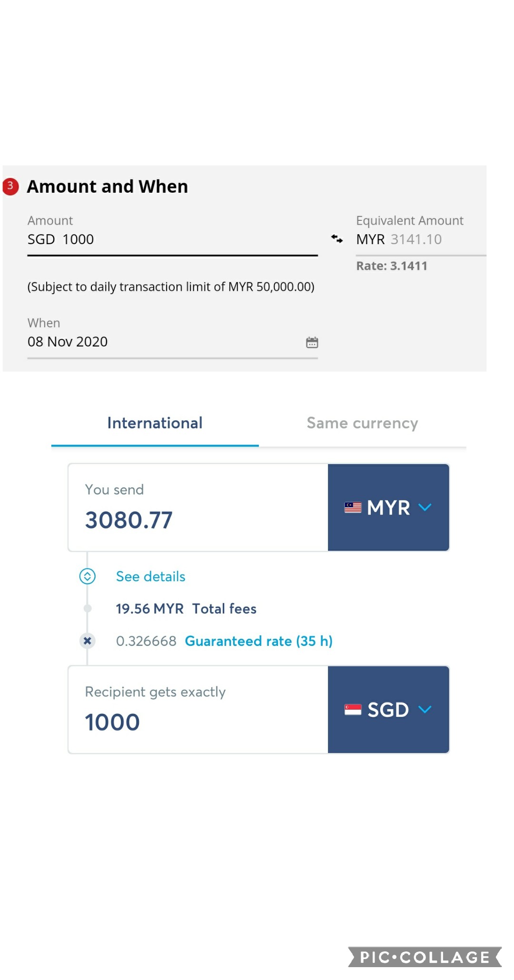Switch to the Same currency tab

pos(363,423)
